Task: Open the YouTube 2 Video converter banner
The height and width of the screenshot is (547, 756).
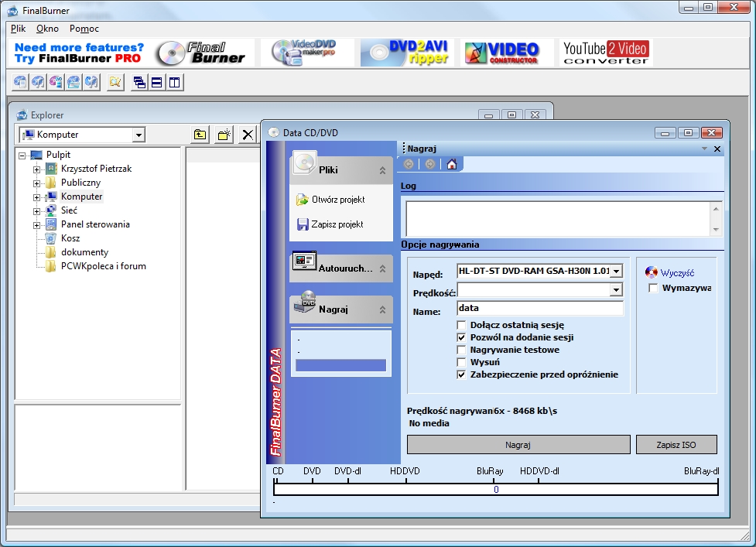Action: (606, 53)
